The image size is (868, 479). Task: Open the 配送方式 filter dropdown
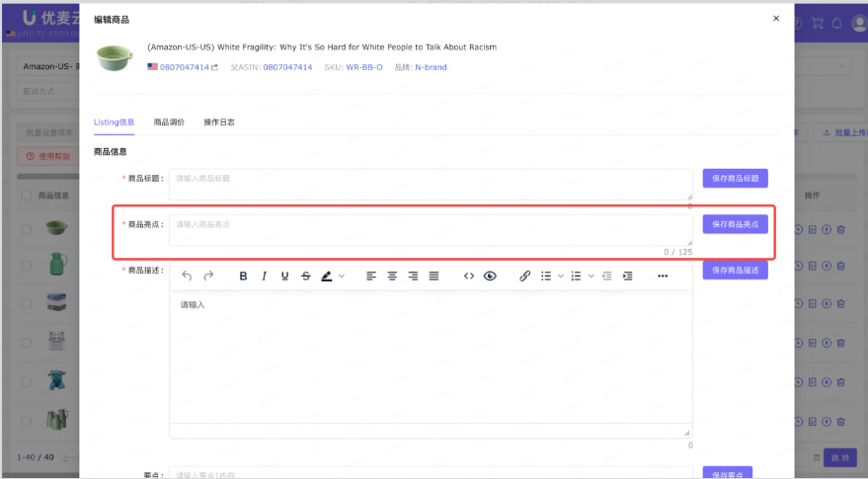47,92
